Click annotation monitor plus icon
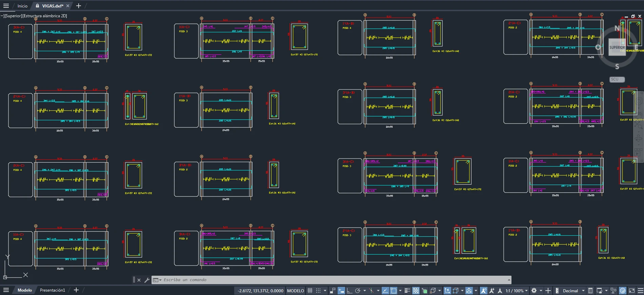 (548, 291)
